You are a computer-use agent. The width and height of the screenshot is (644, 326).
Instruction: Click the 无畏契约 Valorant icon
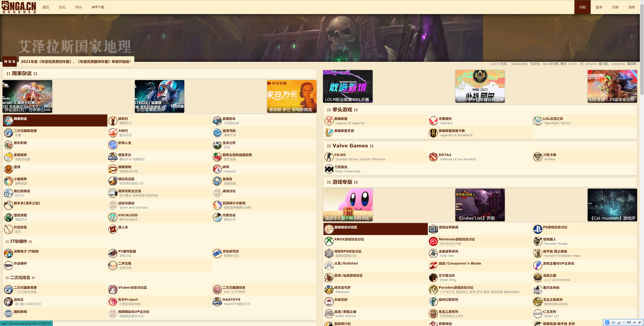(x=433, y=121)
